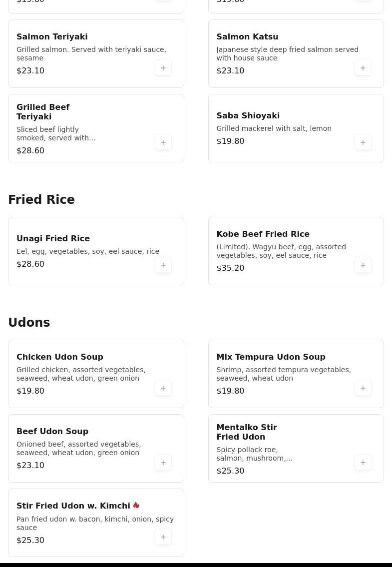Add Kobe Beef Fried Rice to order
392x567 pixels.
tap(363, 265)
